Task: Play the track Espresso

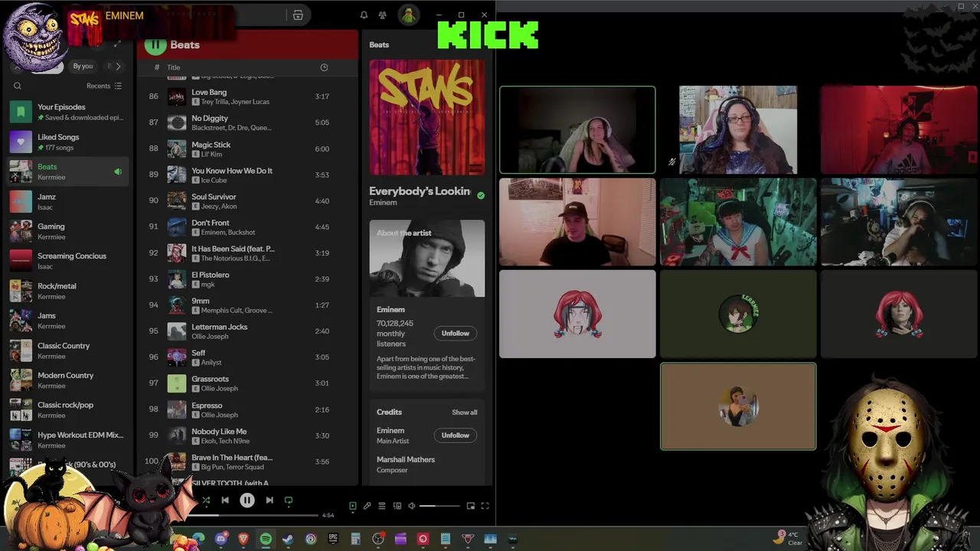Action: [247, 409]
